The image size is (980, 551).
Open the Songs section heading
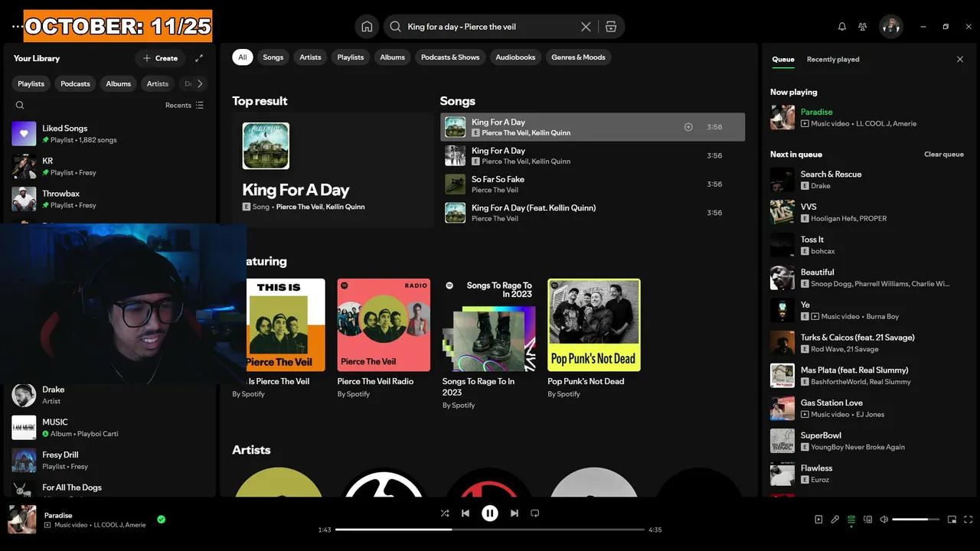tap(457, 101)
